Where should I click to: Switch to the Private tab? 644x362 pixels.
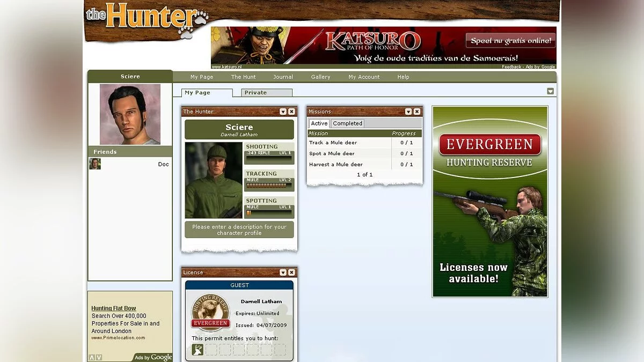click(267, 93)
